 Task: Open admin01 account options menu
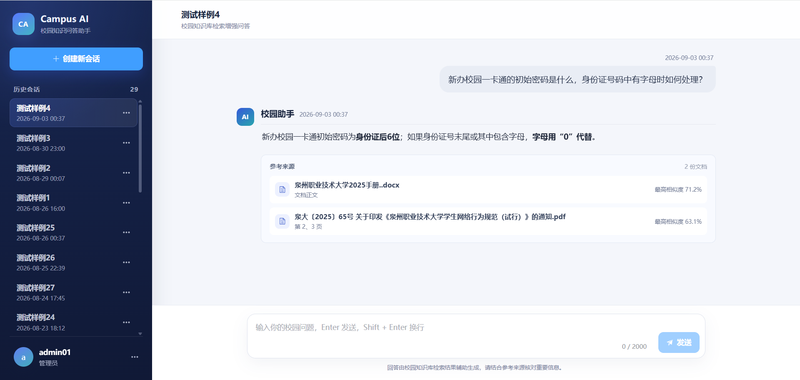click(134, 357)
